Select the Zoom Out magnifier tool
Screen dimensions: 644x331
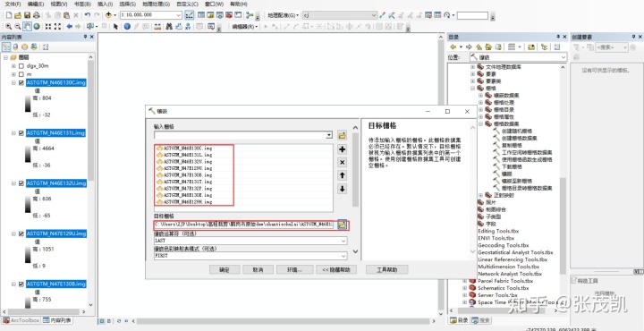pos(18,26)
